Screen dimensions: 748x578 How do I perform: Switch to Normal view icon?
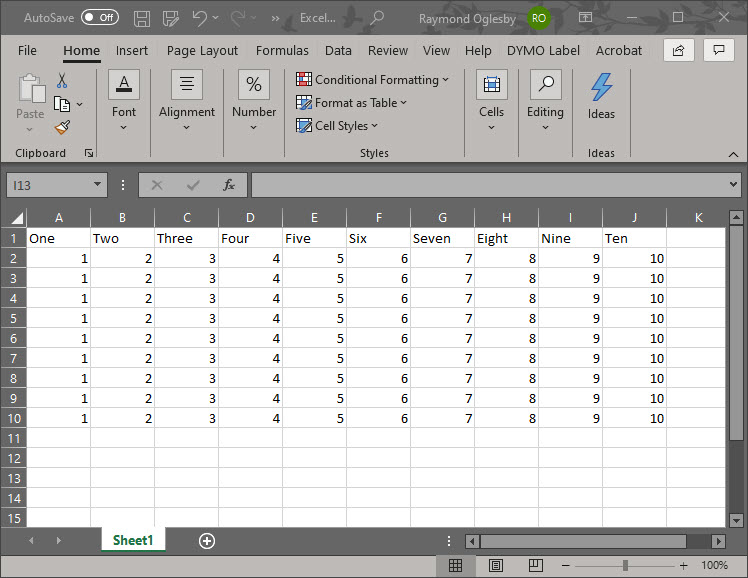point(456,566)
